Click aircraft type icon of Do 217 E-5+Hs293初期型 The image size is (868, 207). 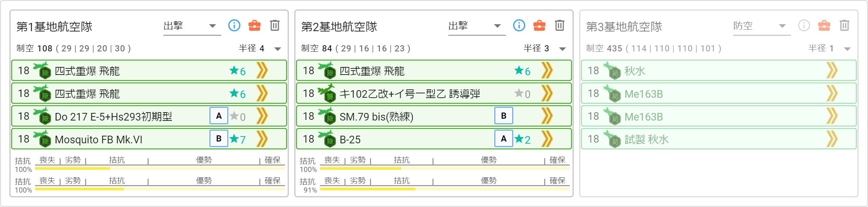pos(42,116)
